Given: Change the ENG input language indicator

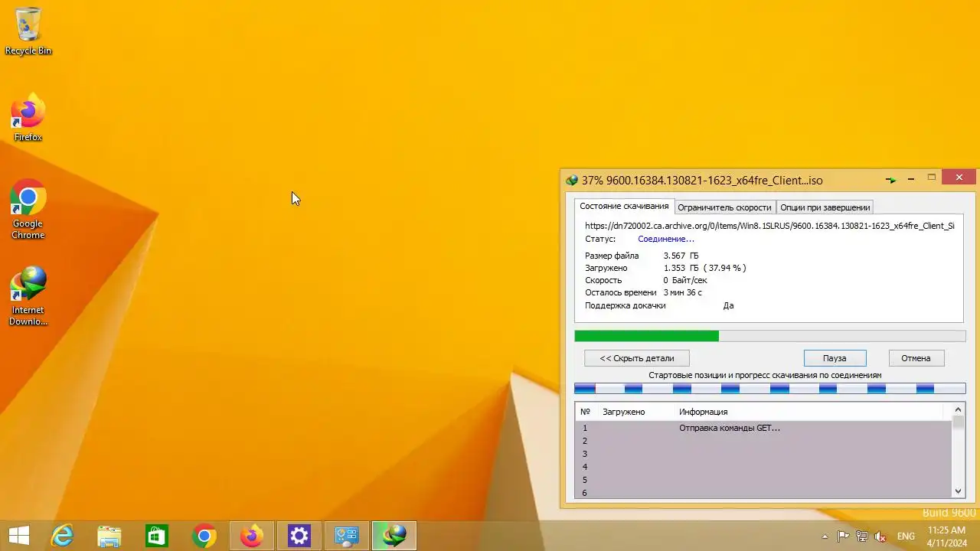Looking at the screenshot, I should 906,536.
